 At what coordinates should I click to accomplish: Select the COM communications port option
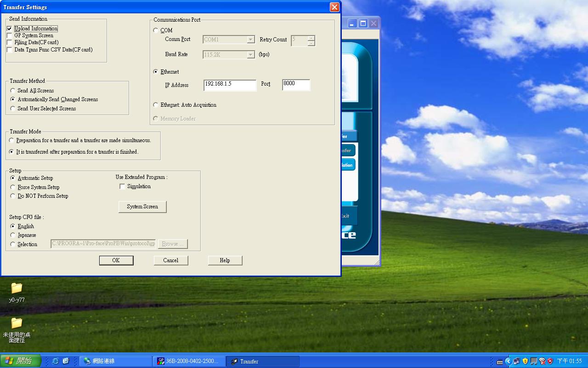(x=156, y=30)
